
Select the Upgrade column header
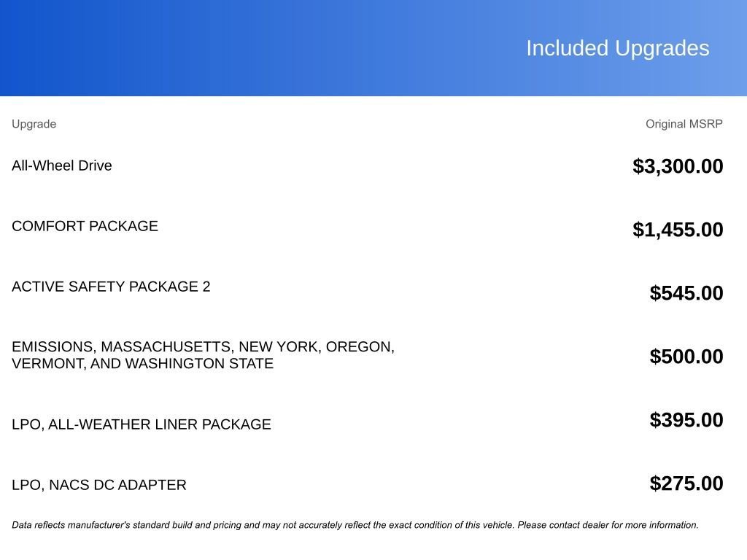point(34,124)
